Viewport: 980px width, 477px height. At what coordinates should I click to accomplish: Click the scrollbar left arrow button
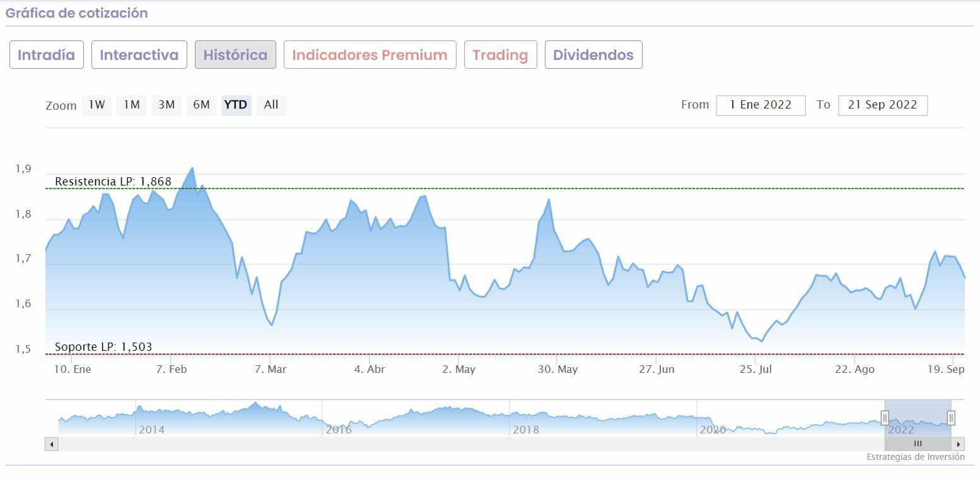click(51, 444)
